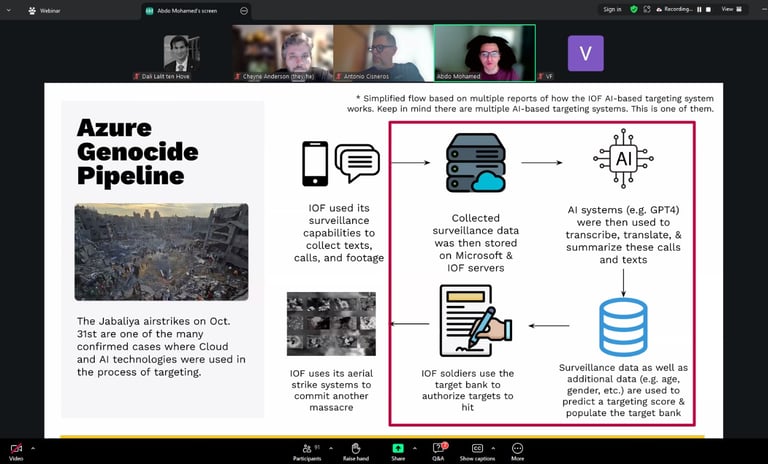Pause the recording

(699, 9)
